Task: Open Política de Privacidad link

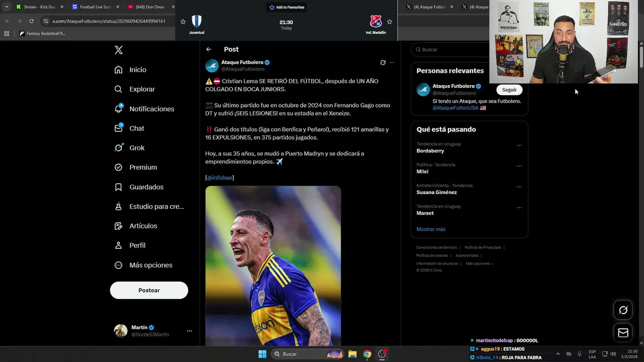Action: (x=482, y=247)
